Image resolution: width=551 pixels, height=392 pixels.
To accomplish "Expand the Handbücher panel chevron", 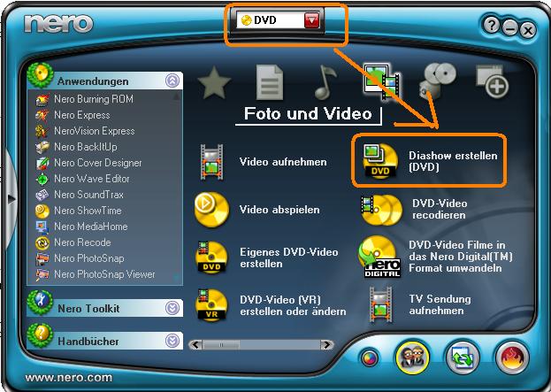I will (x=172, y=341).
